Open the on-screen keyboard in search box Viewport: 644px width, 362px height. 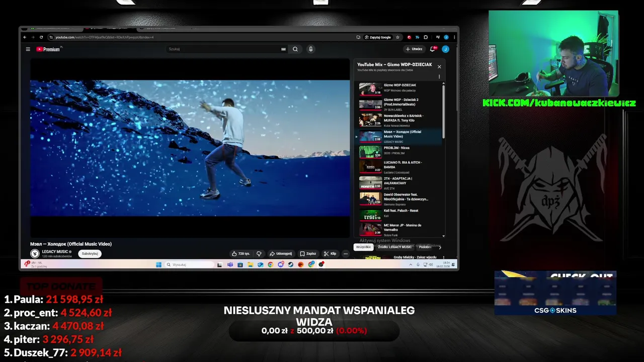[x=283, y=49]
